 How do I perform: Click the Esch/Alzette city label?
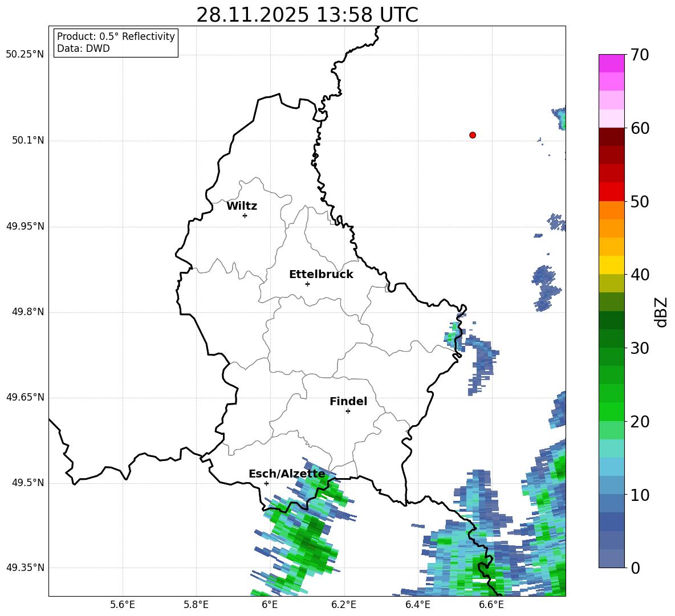point(287,474)
